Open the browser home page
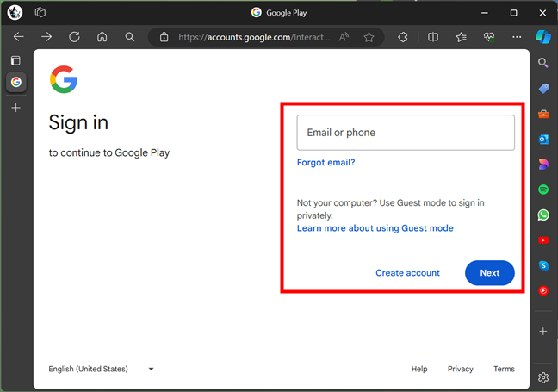The width and height of the screenshot is (558, 392). click(x=102, y=37)
